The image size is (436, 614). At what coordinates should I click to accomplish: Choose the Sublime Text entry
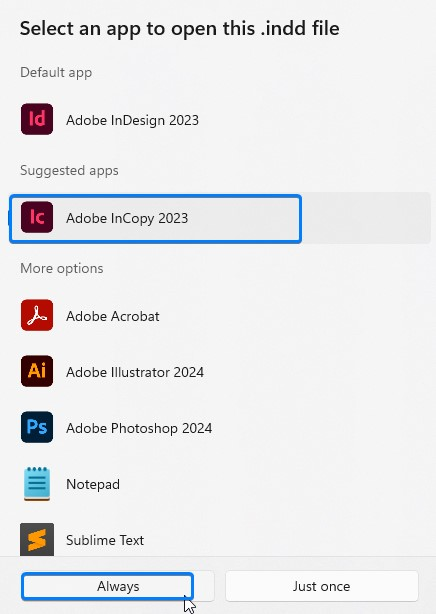pos(219,540)
